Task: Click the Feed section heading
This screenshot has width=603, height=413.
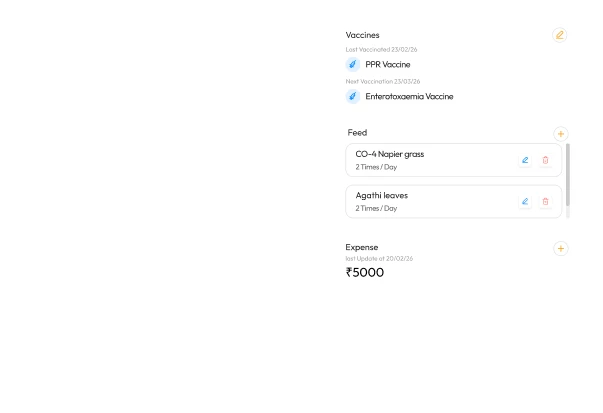Action: [x=357, y=133]
